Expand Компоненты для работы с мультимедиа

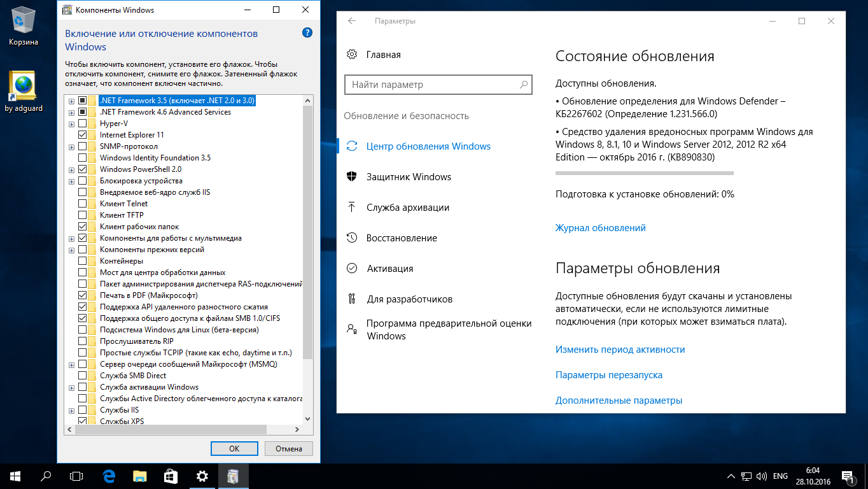tap(71, 238)
